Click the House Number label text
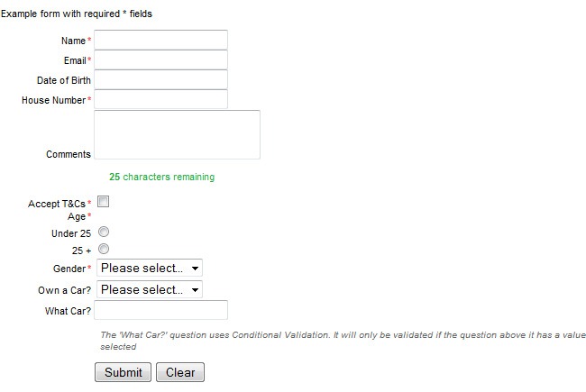The width and height of the screenshot is (586, 392). tap(53, 100)
